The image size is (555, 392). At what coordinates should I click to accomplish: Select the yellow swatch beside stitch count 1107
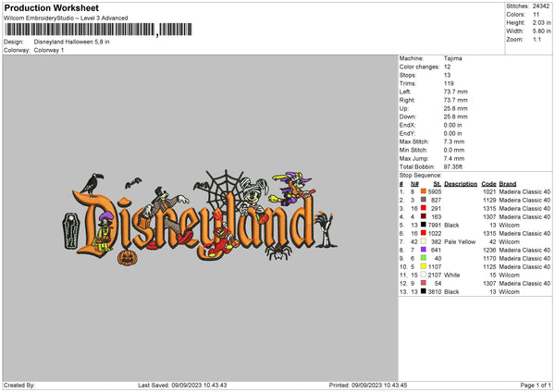point(424,266)
